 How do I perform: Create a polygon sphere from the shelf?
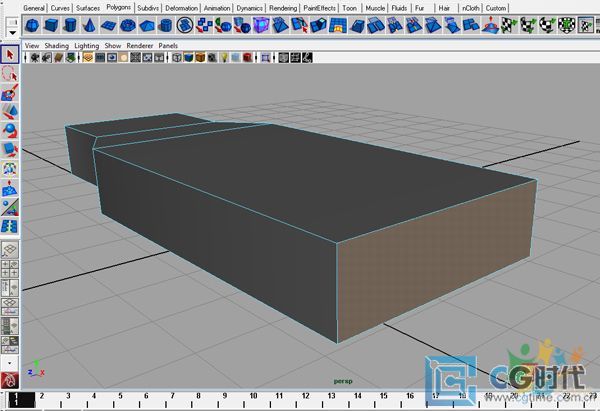[x=32, y=26]
